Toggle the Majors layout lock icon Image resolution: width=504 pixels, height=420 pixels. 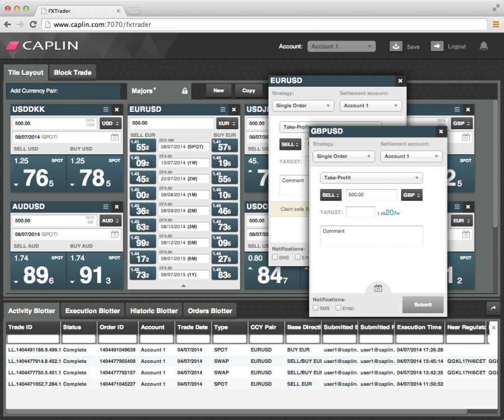[185, 91]
